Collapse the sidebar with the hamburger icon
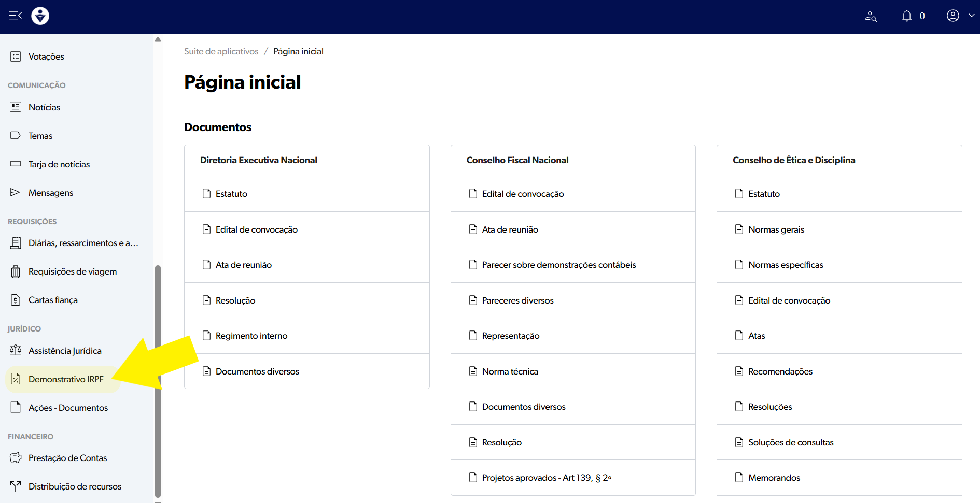 (15, 16)
